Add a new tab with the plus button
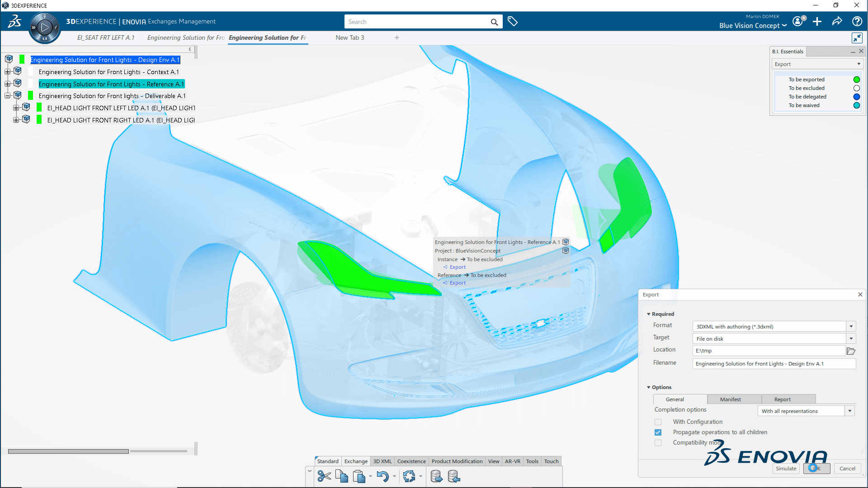 tap(397, 38)
